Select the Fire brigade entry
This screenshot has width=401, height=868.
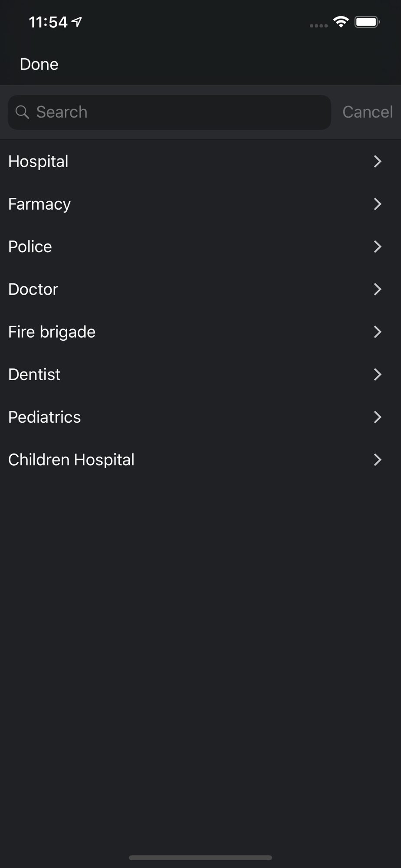pyautogui.click(x=52, y=332)
